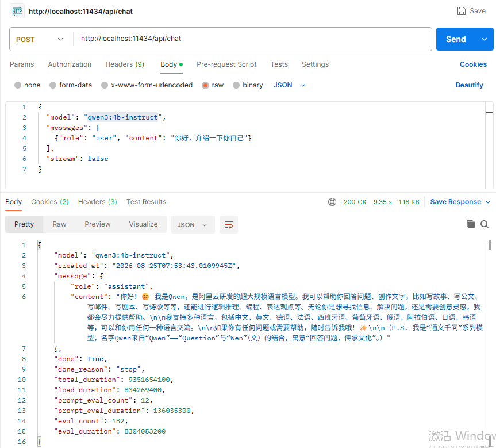Click the response body vertical scrollbar
The width and height of the screenshot is (496, 448).
(490, 246)
